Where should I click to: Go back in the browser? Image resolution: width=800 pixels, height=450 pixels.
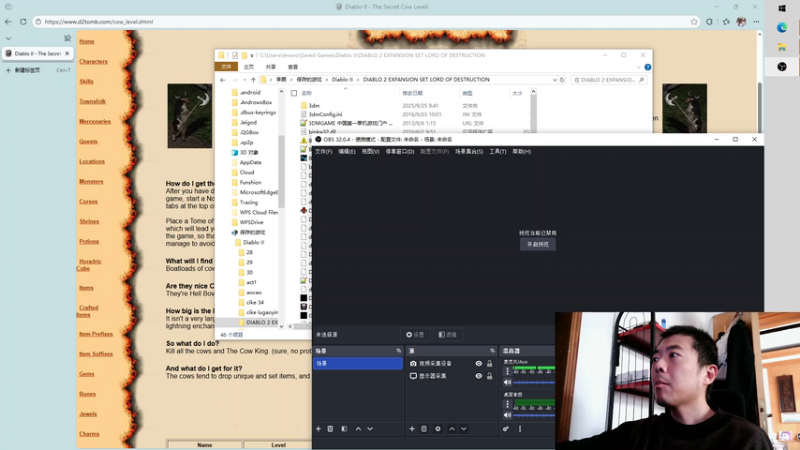8,22
